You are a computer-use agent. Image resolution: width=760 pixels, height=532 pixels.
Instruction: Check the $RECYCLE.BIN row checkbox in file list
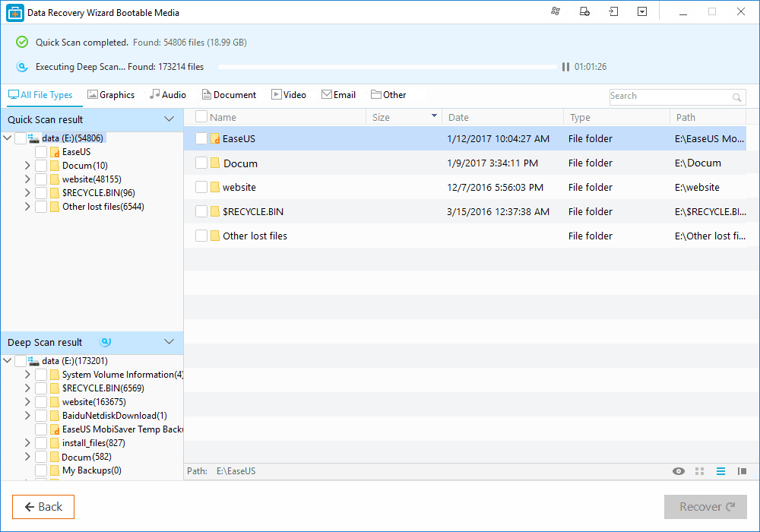coord(201,211)
